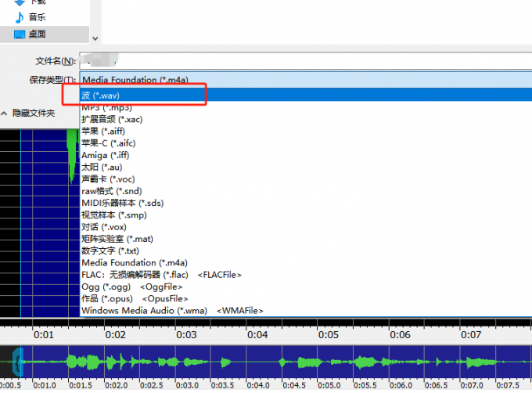
Task: Click the 0:07 mark on timeline ruler
Action: pos(471,335)
